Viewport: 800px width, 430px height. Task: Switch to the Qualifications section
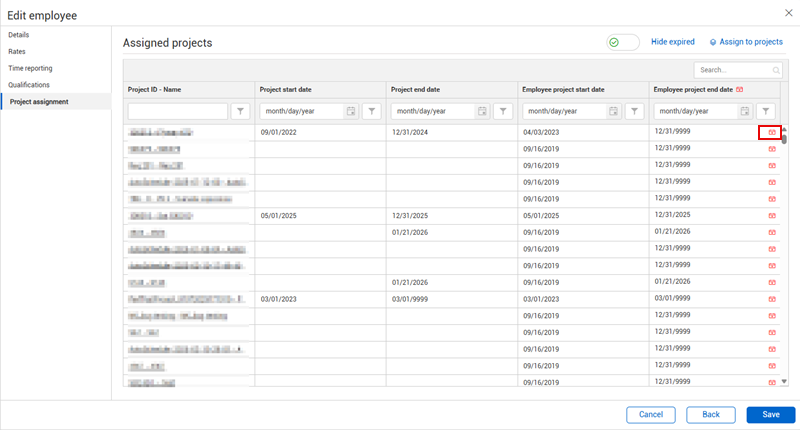(29, 85)
